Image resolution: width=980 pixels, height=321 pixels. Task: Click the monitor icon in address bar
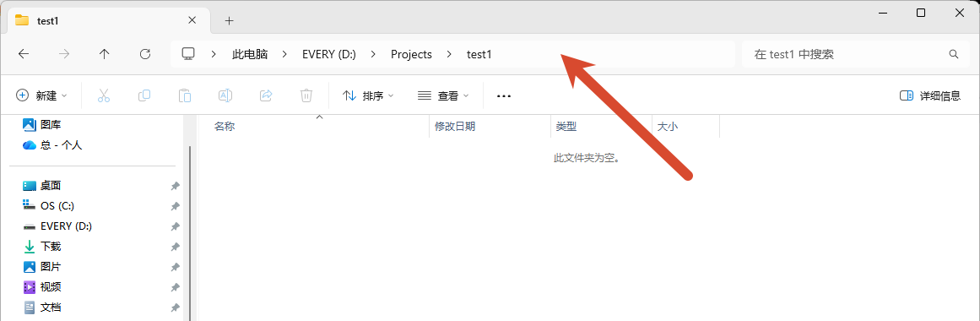187,54
